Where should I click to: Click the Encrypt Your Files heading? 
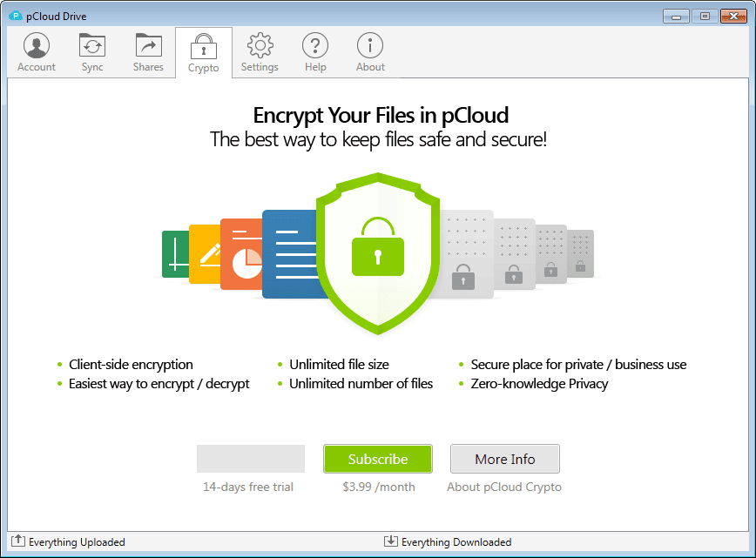pyautogui.click(x=381, y=115)
